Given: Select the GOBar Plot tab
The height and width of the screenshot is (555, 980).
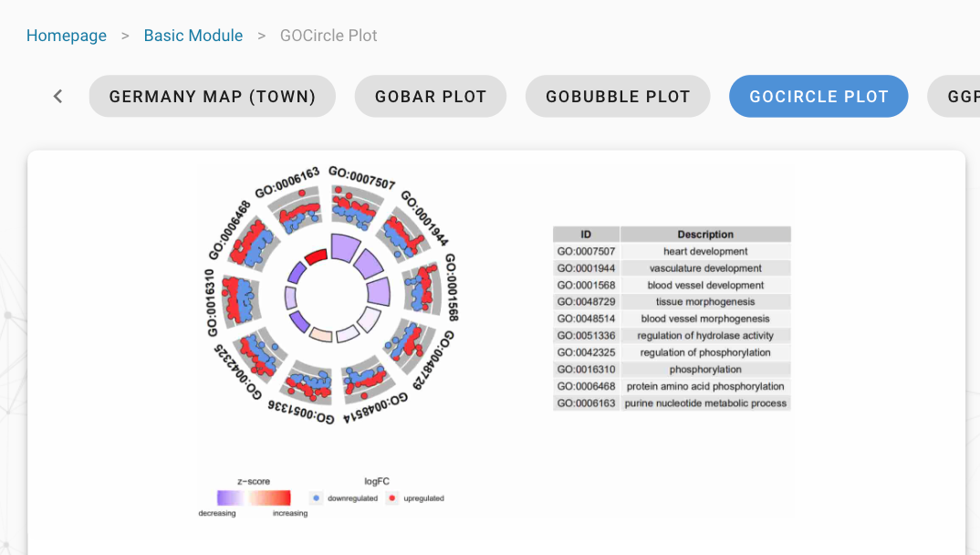Looking at the screenshot, I should click(x=431, y=96).
